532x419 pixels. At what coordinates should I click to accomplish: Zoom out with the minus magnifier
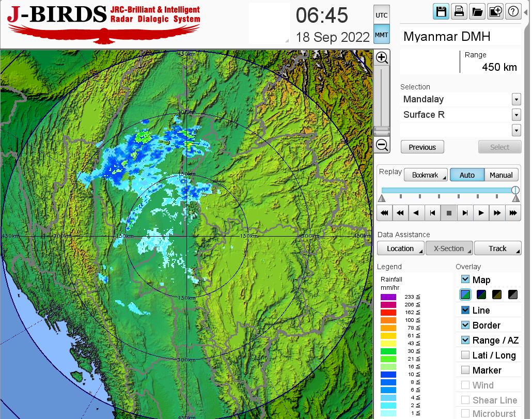tap(382, 145)
